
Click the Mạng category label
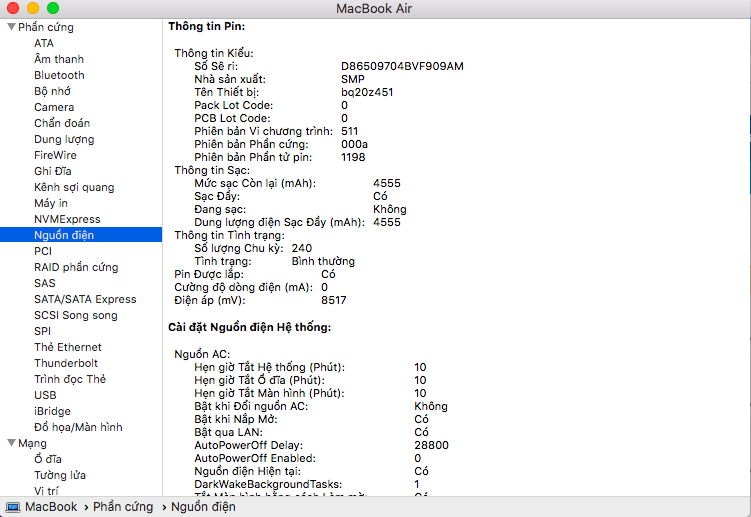point(33,443)
